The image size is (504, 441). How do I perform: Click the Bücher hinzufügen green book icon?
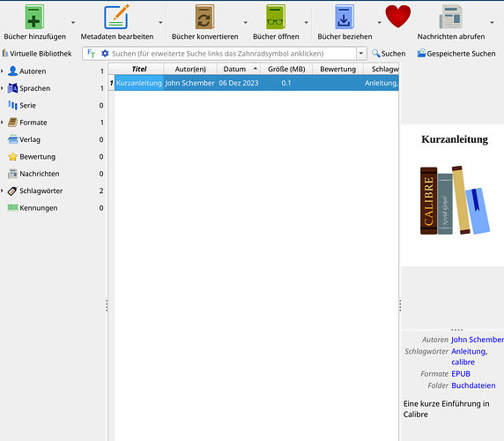point(34,17)
